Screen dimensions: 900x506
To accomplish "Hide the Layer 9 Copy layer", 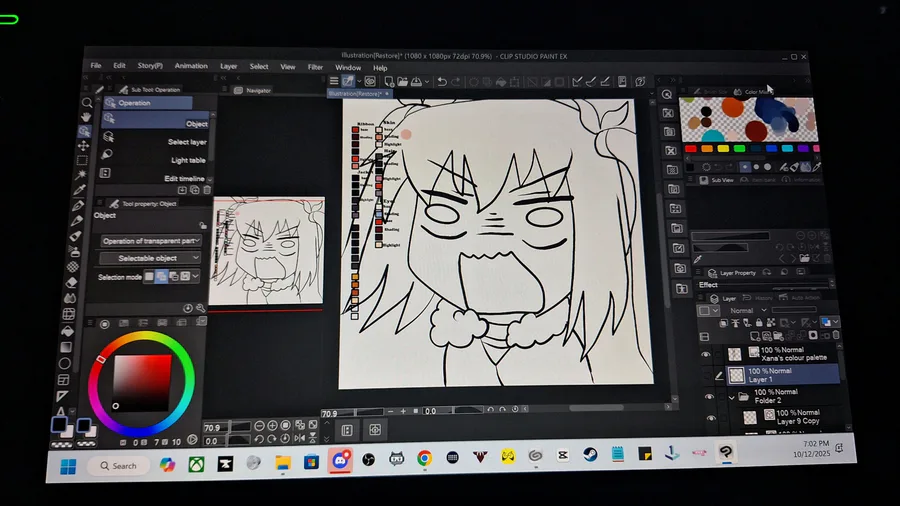I will coord(711,418).
